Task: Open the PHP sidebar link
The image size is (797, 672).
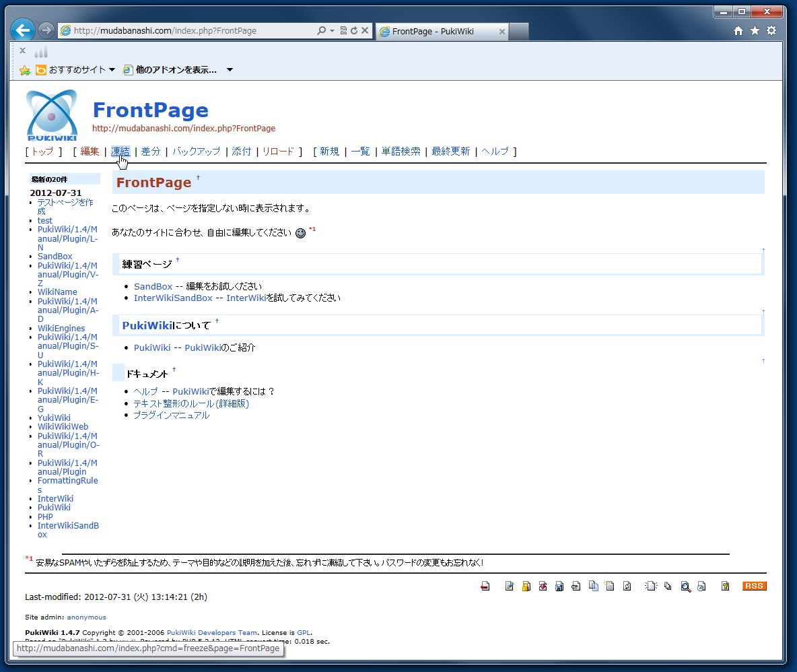Action: (45, 517)
